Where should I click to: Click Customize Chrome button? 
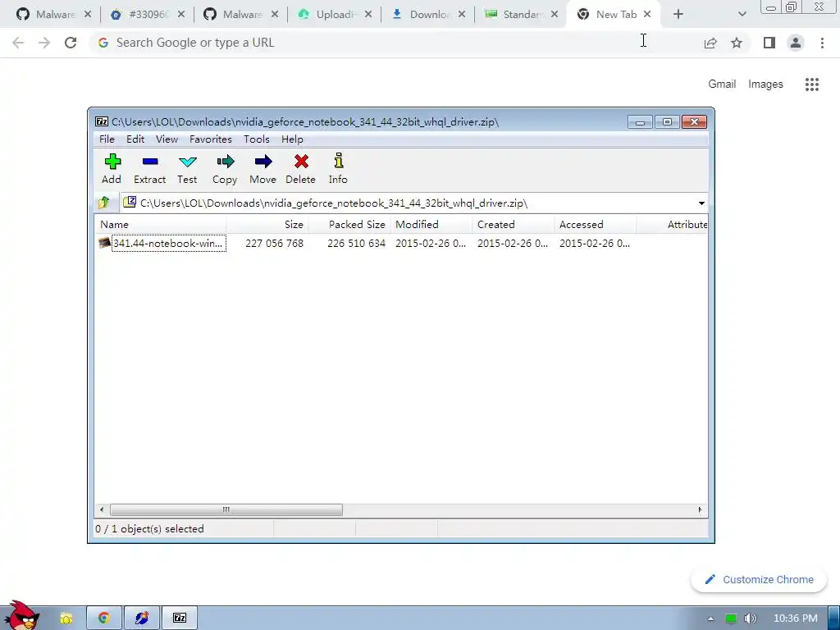(x=759, y=580)
